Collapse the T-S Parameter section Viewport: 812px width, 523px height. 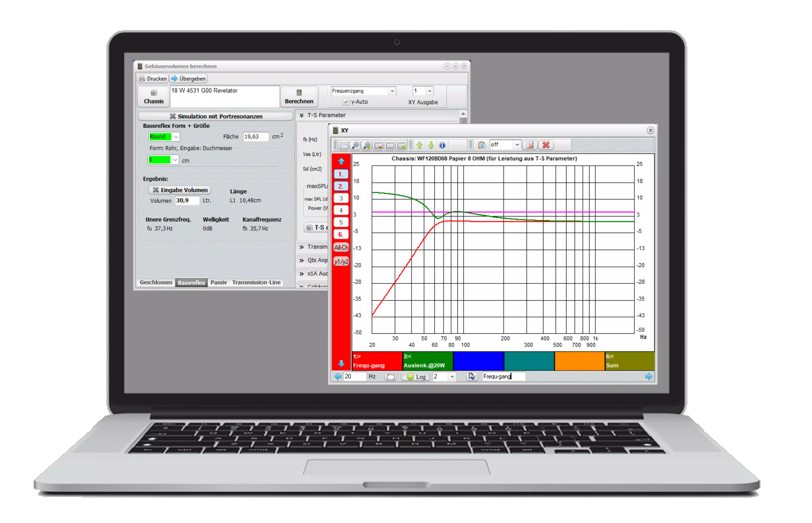[x=302, y=116]
